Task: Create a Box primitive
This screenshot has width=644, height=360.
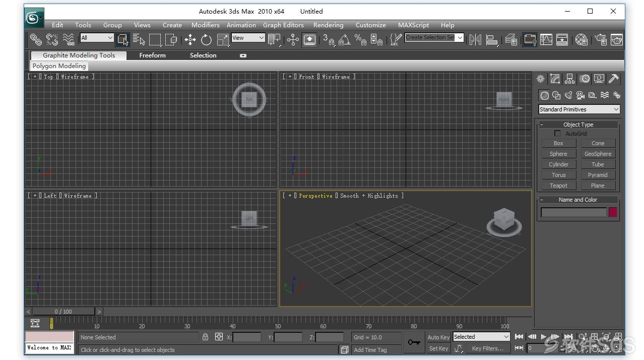Action: click(x=558, y=143)
